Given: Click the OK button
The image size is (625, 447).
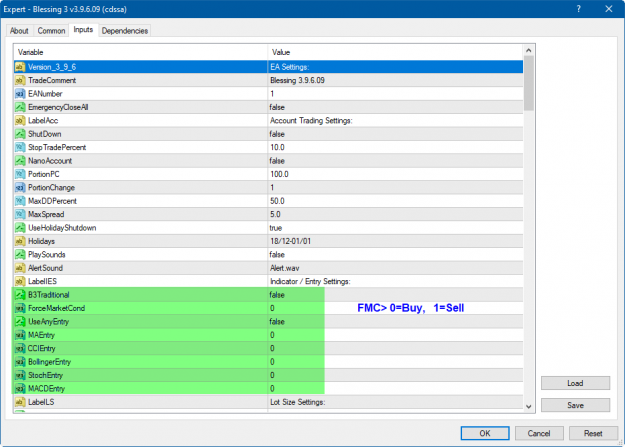Looking at the screenshot, I should pyautogui.click(x=485, y=433).
